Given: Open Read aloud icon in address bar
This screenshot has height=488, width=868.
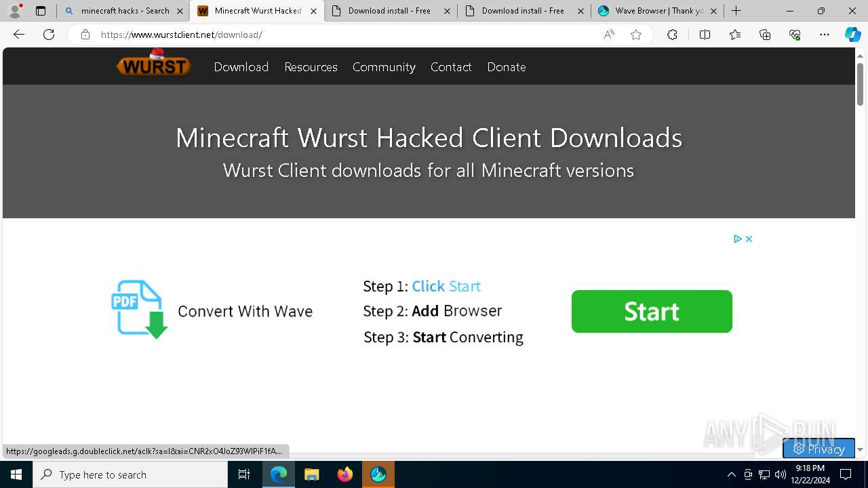Looking at the screenshot, I should click(x=609, y=35).
